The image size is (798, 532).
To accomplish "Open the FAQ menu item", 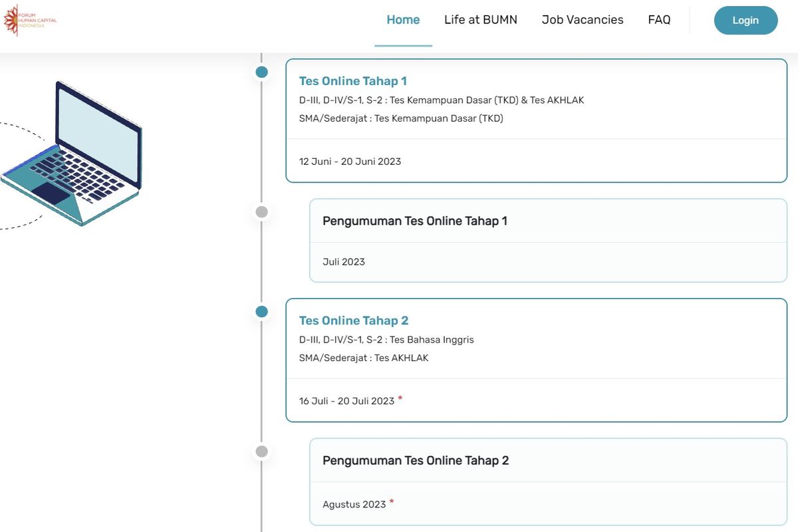I will pyautogui.click(x=659, y=20).
